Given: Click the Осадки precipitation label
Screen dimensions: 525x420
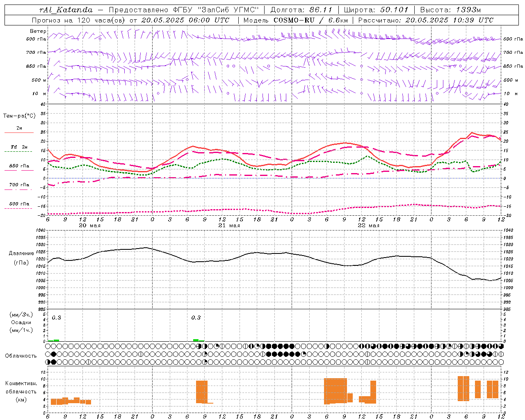Looking at the screenshot, I should (21, 322).
